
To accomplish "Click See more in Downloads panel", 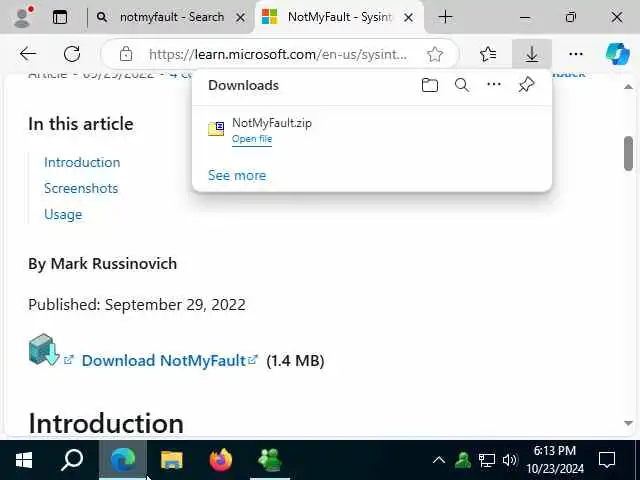I will (237, 175).
